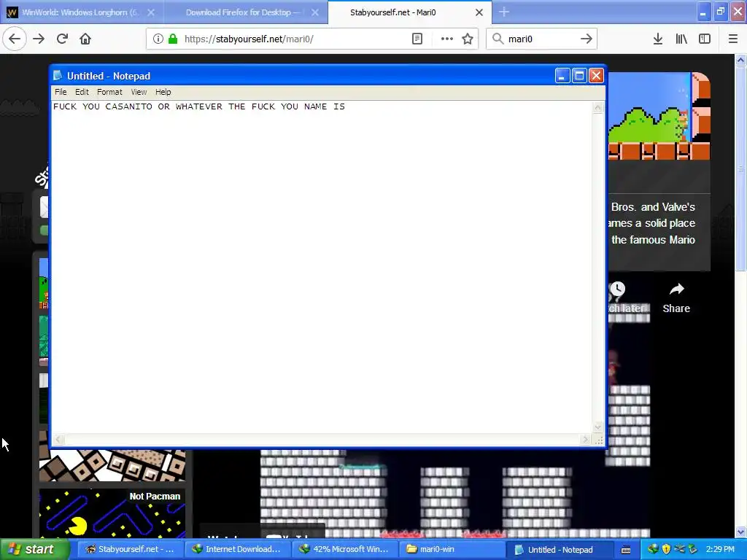Image resolution: width=747 pixels, height=560 pixels.
Task: Minimize the Firefox window
Action: (x=703, y=12)
